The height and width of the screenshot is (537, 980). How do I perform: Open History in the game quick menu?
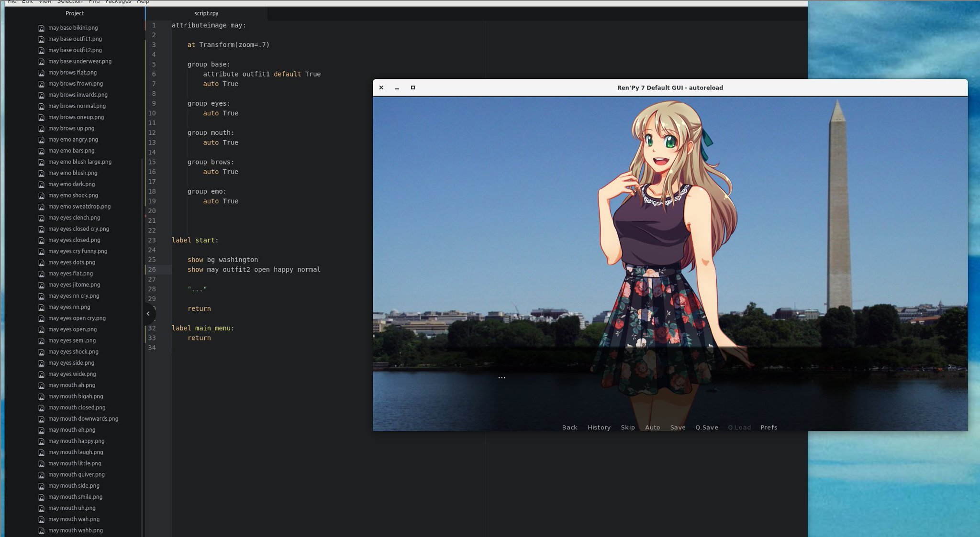(599, 427)
